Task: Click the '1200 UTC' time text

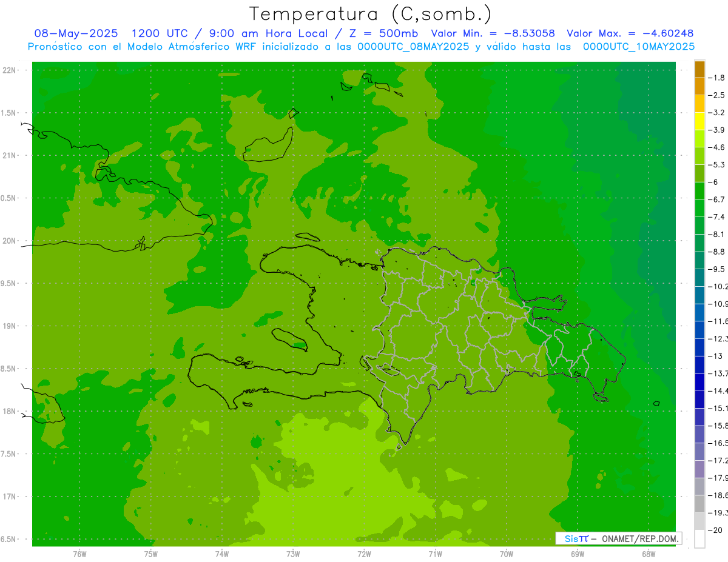Action: (159, 33)
